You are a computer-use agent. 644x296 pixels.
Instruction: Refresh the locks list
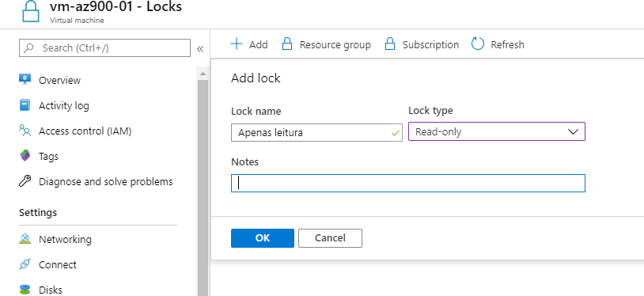point(498,44)
